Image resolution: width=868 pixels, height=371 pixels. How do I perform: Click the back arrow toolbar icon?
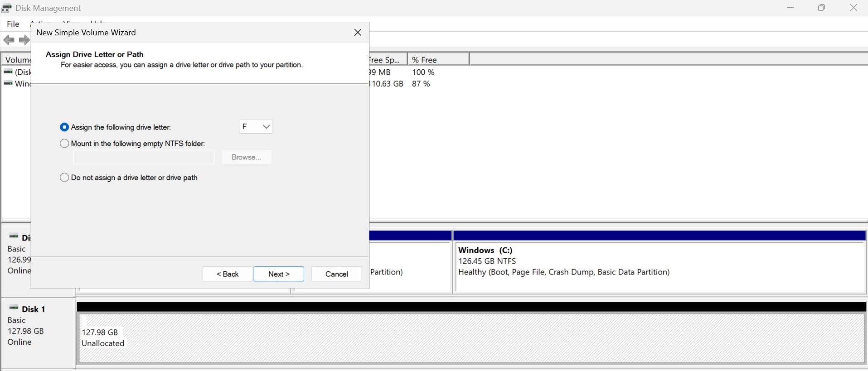(x=9, y=40)
